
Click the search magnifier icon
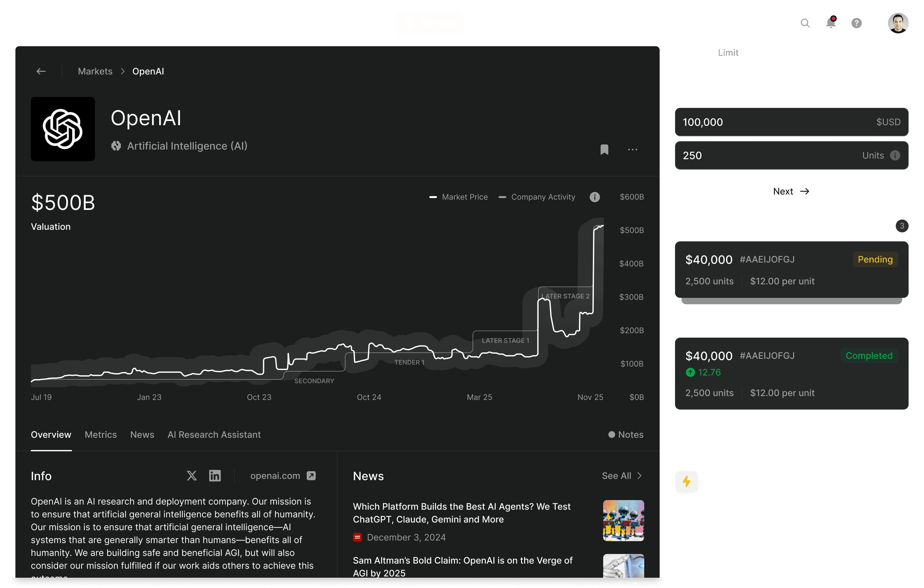point(805,23)
